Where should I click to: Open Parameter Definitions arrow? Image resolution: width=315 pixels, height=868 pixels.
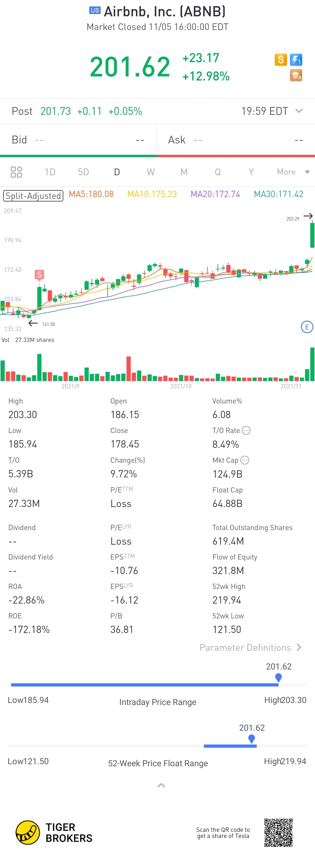tap(299, 647)
